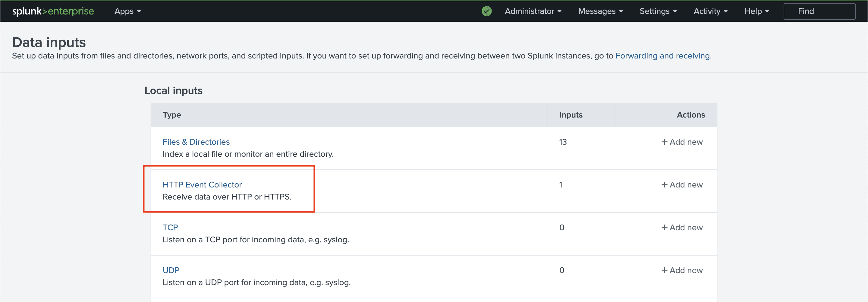Open the Messages dropdown
The image size is (868, 302).
tap(600, 11)
